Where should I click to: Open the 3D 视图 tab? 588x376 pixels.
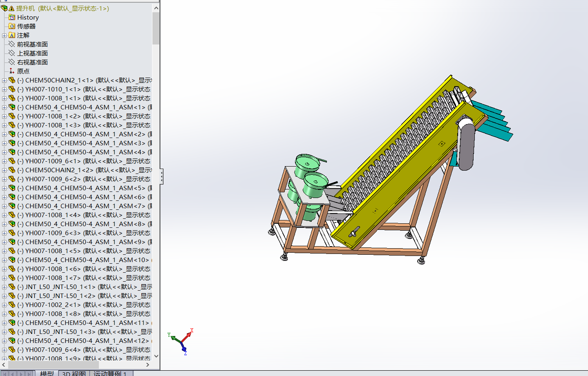(74, 373)
